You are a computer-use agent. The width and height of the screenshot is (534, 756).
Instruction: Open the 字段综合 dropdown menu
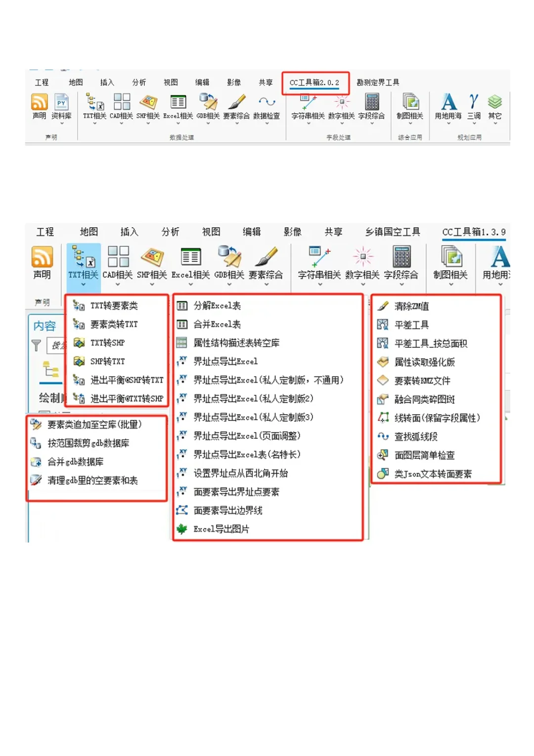[372, 123]
